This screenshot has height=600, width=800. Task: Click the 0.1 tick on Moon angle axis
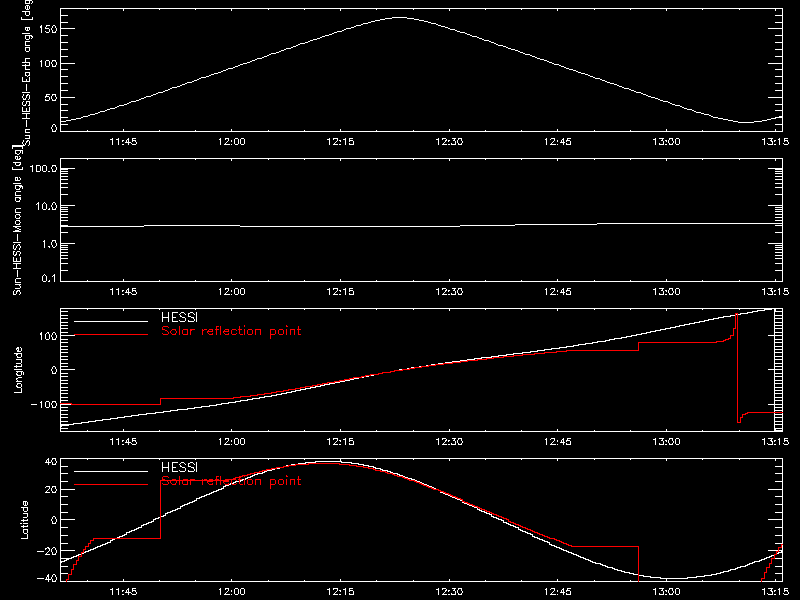point(49,278)
